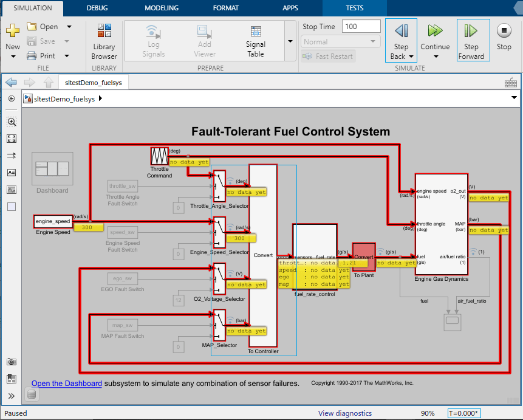Stop the simulation
Viewport: 523px width, 420px height.
504,37
